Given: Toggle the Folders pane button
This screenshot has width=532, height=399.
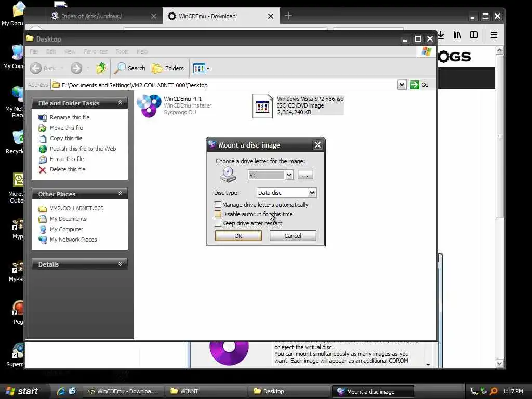Looking at the screenshot, I should pyautogui.click(x=168, y=68).
